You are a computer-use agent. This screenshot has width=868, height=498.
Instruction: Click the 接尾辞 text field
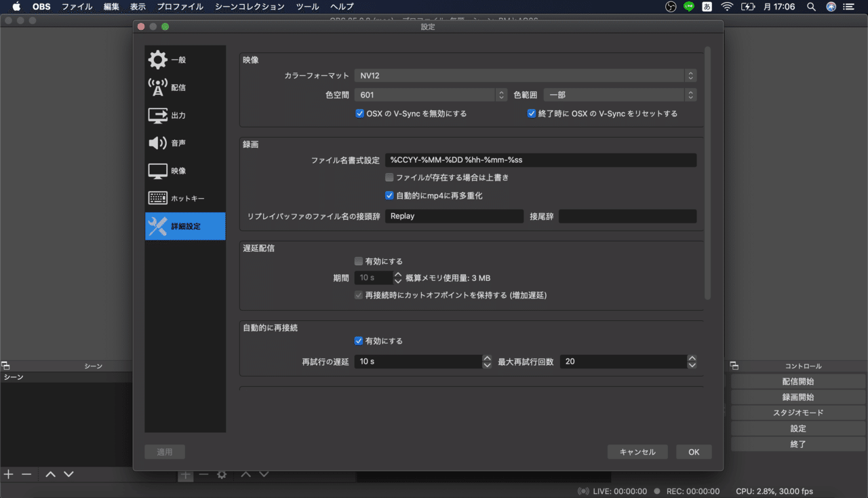point(628,216)
